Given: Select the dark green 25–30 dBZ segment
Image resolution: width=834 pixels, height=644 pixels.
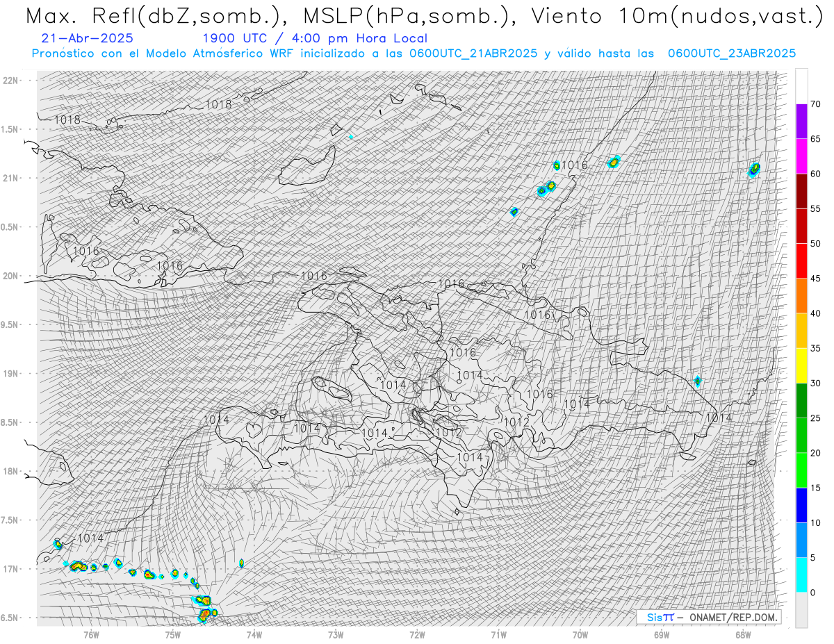Looking at the screenshot, I should coord(801,400).
